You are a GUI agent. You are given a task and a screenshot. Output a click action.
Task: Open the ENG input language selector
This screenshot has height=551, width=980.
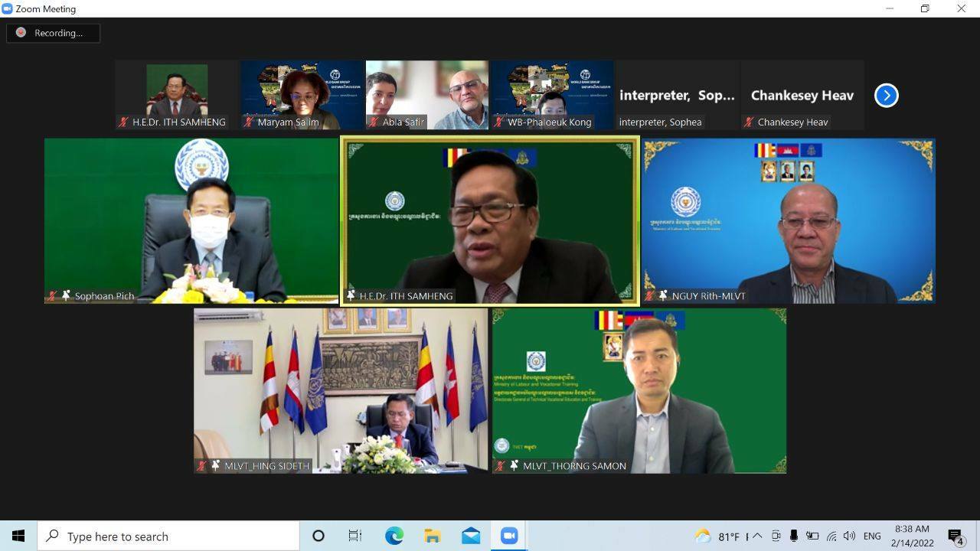point(872,536)
